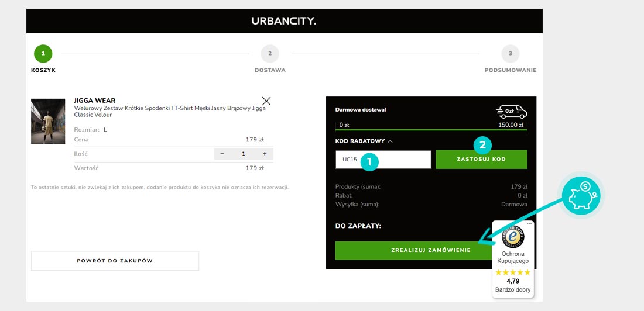This screenshot has width=644, height=311.
Task: Open the three-dot menu on Trusted Shops widget
Action: pyautogui.click(x=529, y=224)
